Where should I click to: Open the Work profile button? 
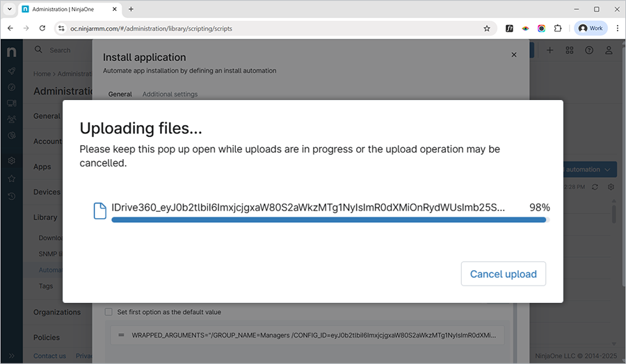(x=591, y=28)
